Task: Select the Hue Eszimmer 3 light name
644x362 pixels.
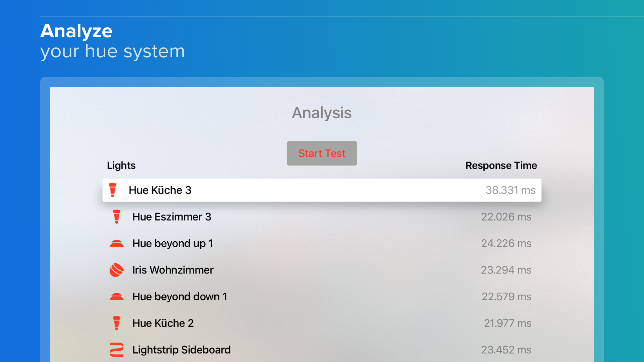Action: click(x=172, y=217)
